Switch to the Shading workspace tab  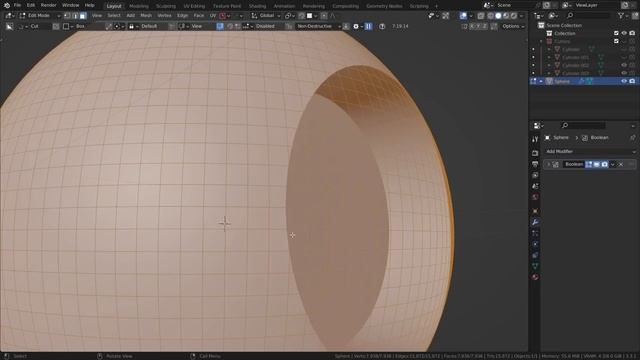coord(258,6)
